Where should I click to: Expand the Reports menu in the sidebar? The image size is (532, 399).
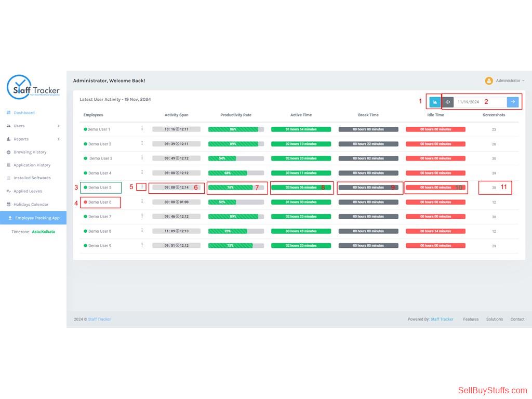pyautogui.click(x=9, y=139)
